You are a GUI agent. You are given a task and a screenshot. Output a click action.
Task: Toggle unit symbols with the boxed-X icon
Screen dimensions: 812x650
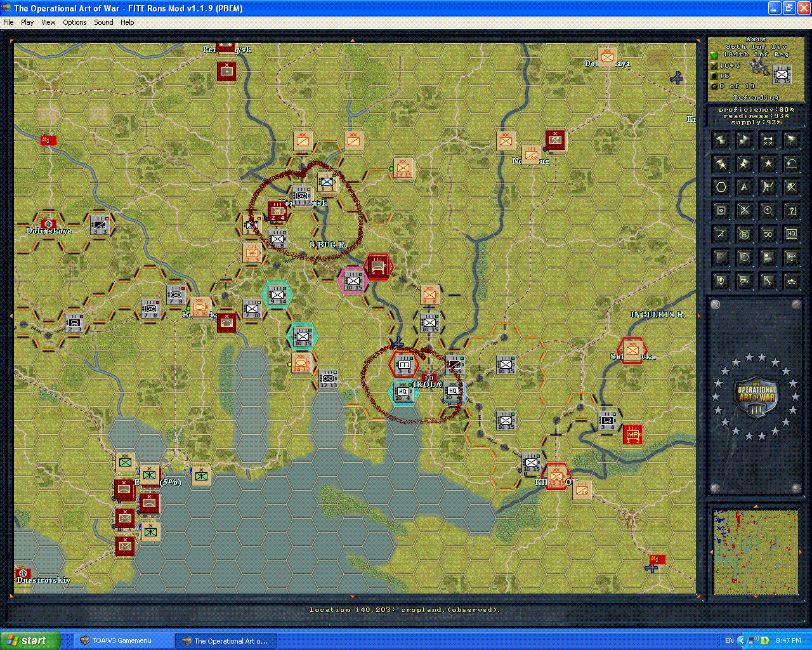[721, 210]
